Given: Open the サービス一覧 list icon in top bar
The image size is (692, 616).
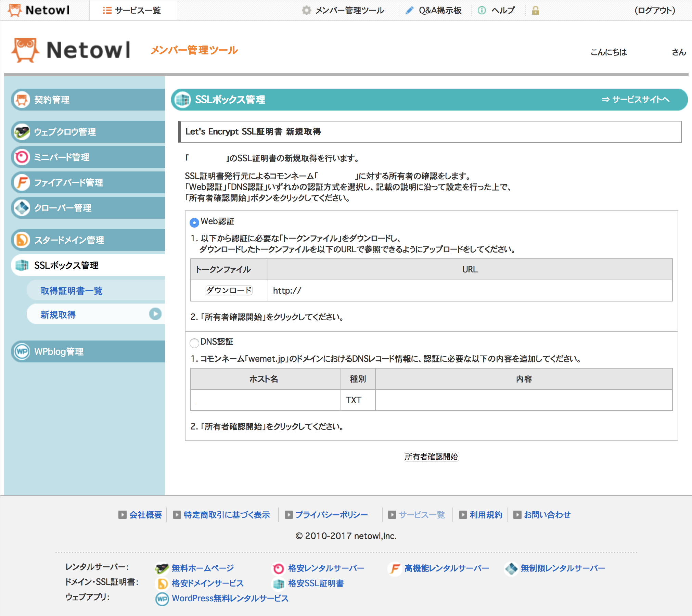Looking at the screenshot, I should pos(107,10).
